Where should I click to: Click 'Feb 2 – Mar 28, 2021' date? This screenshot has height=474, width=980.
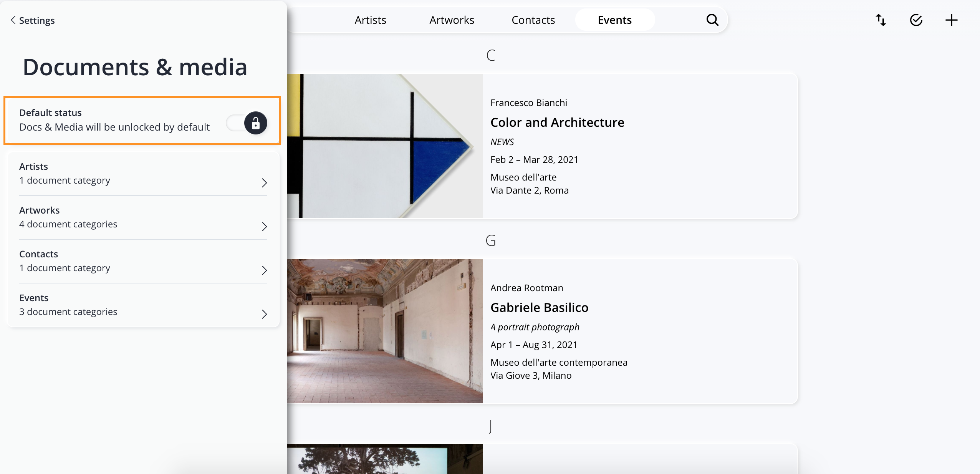point(534,159)
